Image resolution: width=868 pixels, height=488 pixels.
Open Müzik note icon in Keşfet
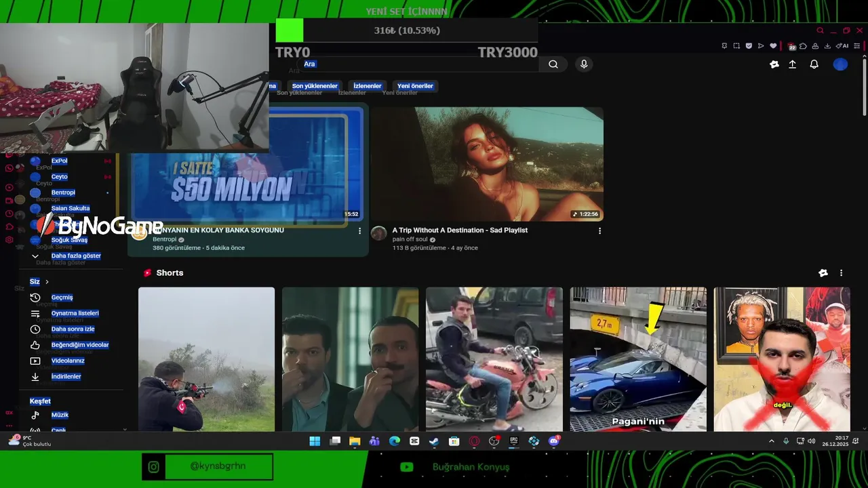pos(35,415)
